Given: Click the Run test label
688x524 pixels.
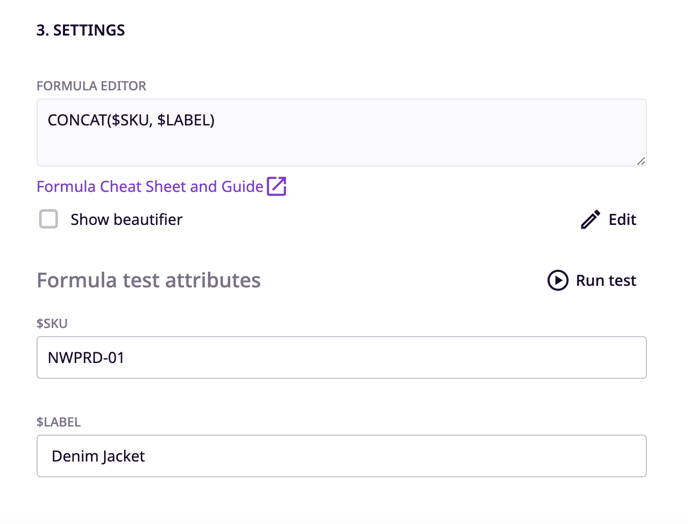Looking at the screenshot, I should point(606,280).
